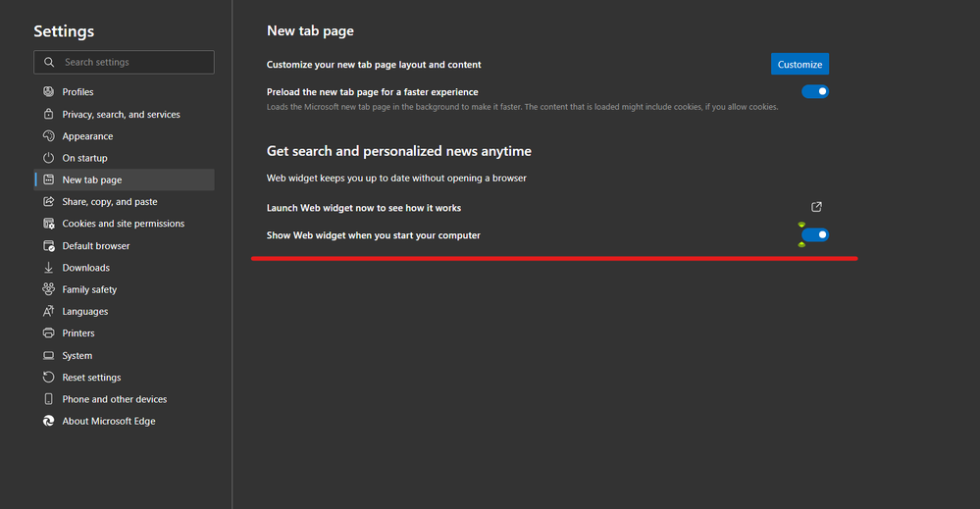Focus the Search settings field
Screen dimensions: 980x509
[x=125, y=62]
